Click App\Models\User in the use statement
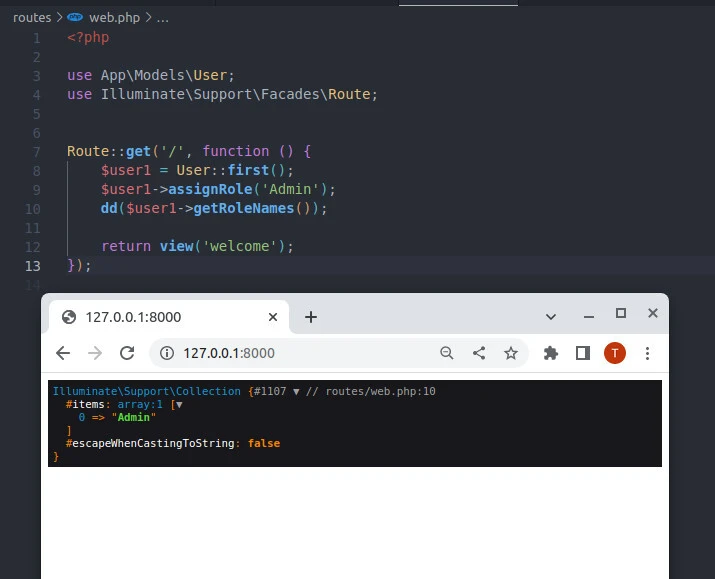715x579 pixels. coord(164,75)
